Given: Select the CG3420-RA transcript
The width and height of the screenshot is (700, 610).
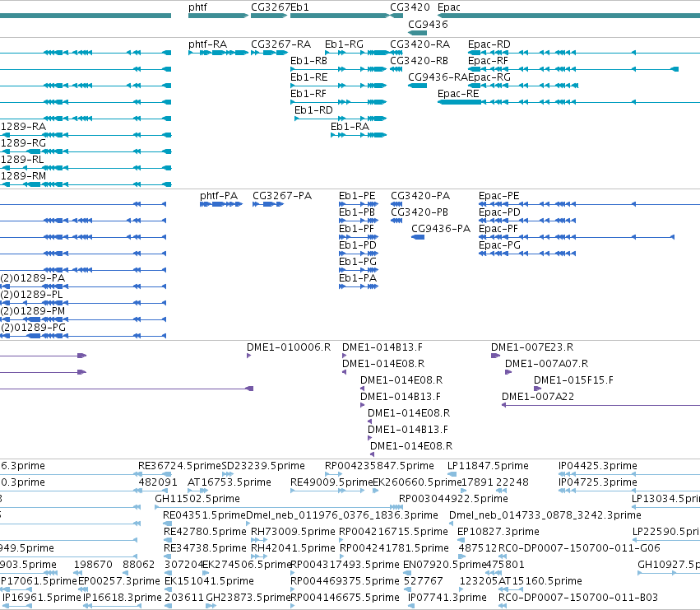Looking at the screenshot, I should (396, 53).
